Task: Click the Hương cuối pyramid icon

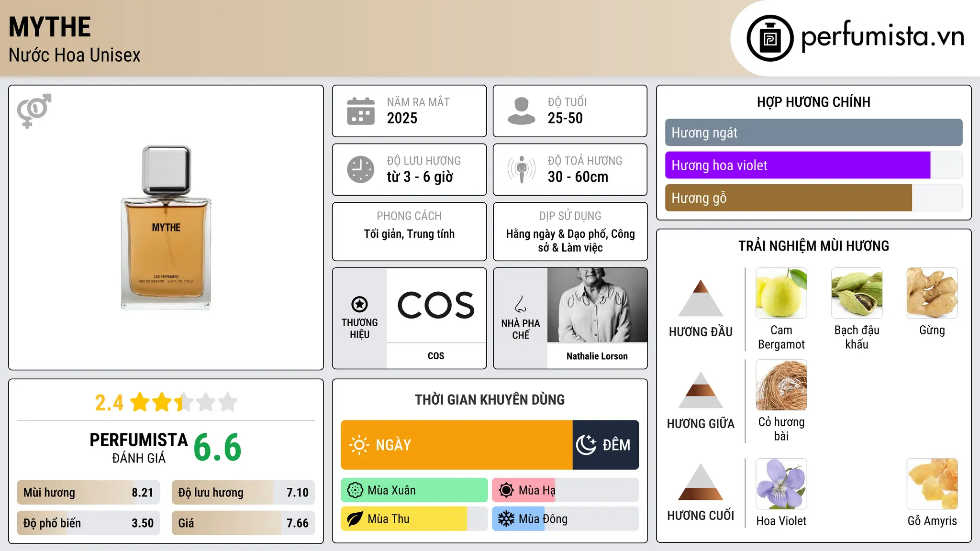Action: [x=701, y=482]
